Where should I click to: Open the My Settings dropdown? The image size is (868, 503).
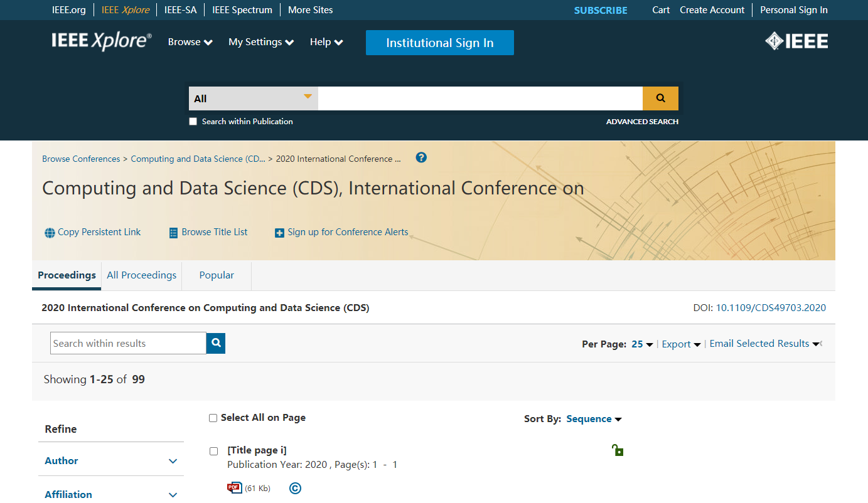[x=261, y=42]
